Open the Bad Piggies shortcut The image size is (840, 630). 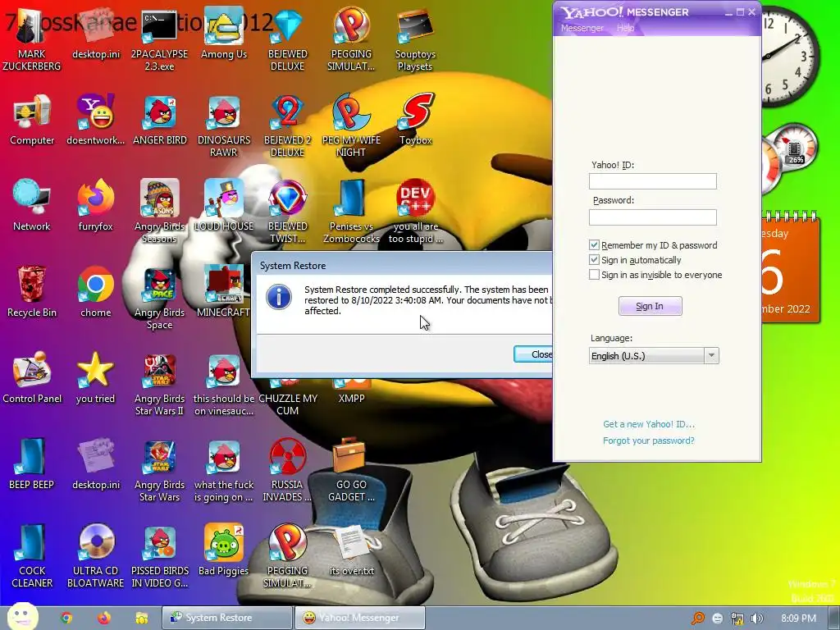pos(224,550)
